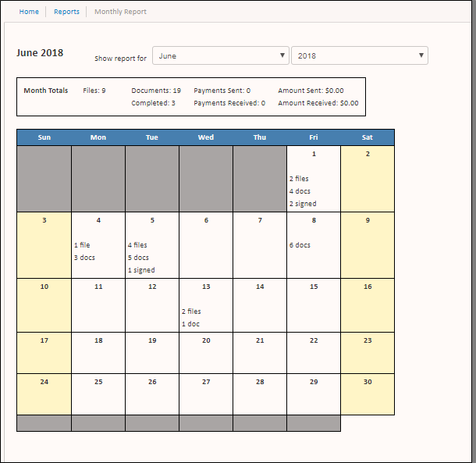Viewport: 476px width, 463px height.
Task: Click 1 doc on June 13
Action: (190, 324)
